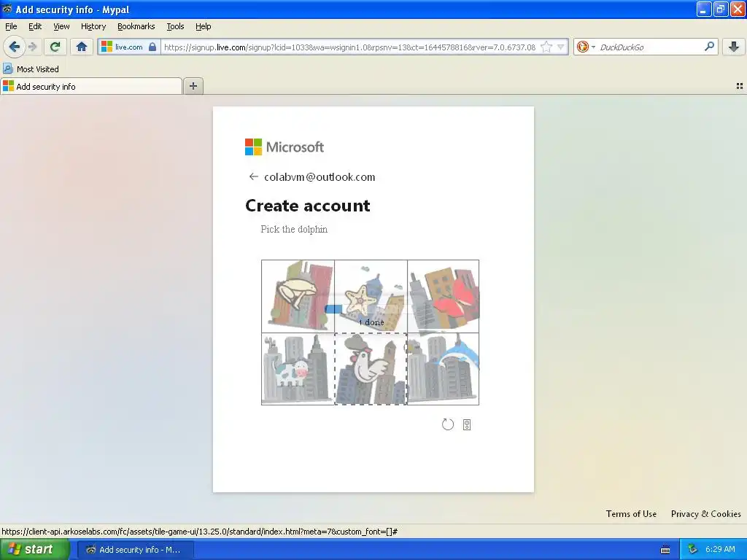Restore down the Mypal window

[x=720, y=9]
